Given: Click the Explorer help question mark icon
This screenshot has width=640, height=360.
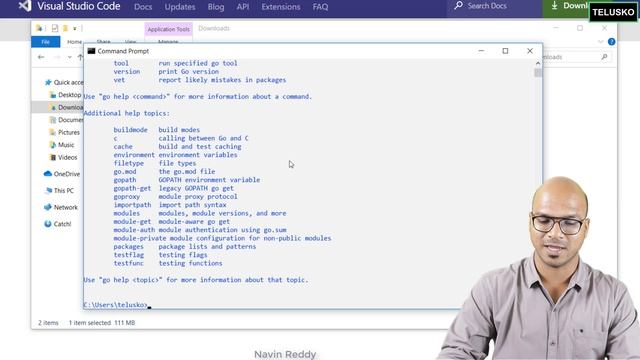Looking at the screenshot, I should tap(611, 42).
